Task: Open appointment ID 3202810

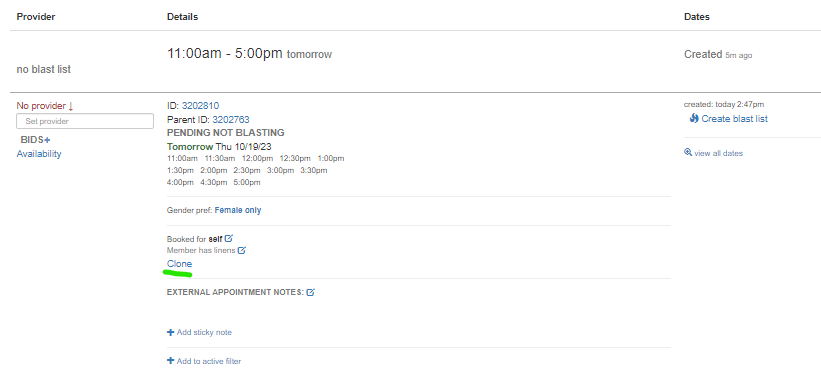Action: point(200,106)
